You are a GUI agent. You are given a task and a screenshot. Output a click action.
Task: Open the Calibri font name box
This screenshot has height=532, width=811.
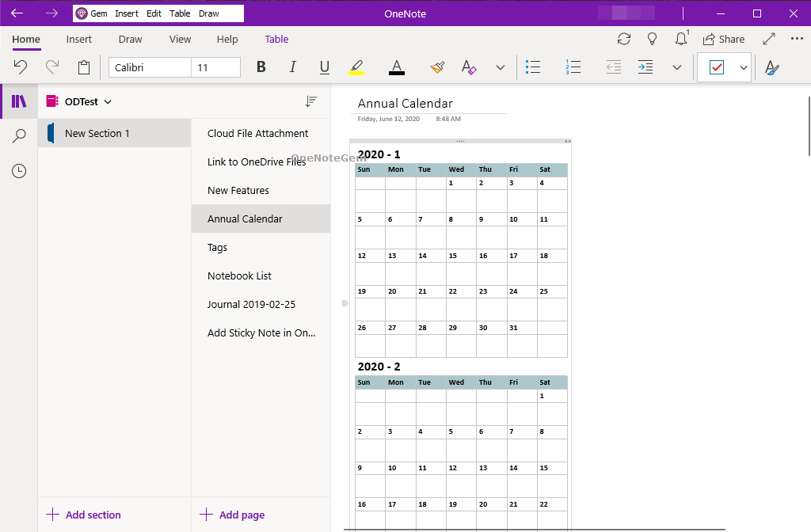click(150, 67)
